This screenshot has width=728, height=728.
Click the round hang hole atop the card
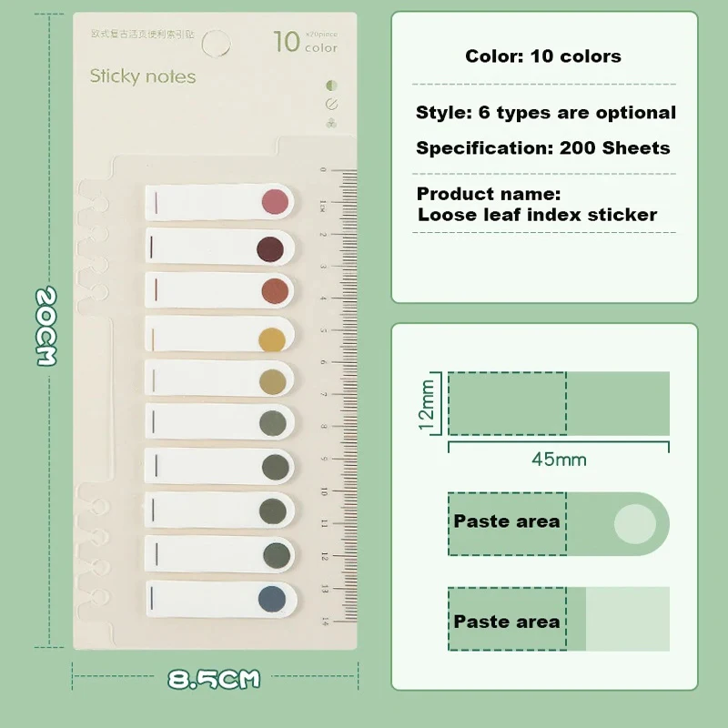(x=217, y=41)
